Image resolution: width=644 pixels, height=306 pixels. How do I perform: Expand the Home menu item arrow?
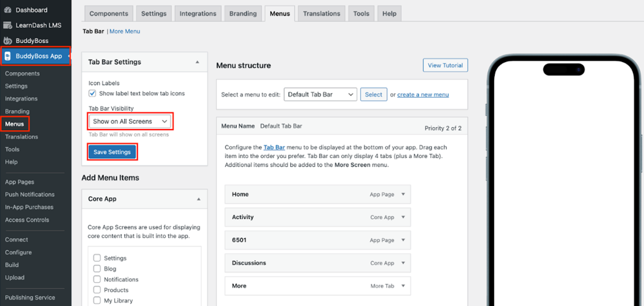tap(403, 194)
